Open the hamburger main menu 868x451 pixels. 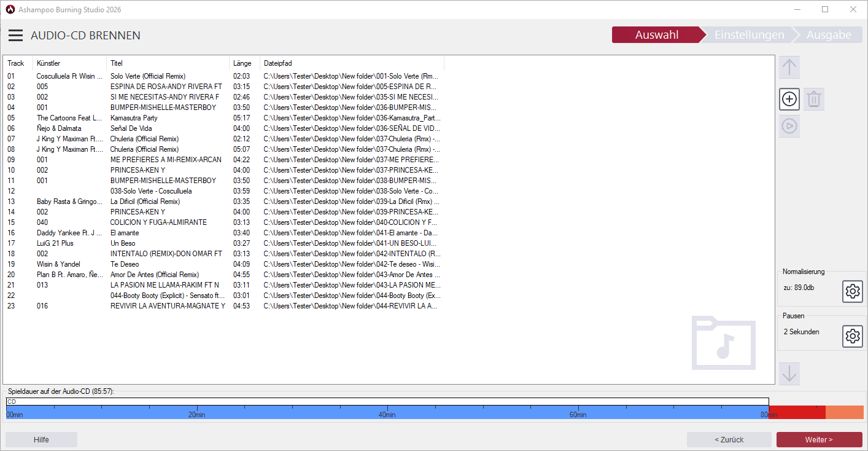15,36
